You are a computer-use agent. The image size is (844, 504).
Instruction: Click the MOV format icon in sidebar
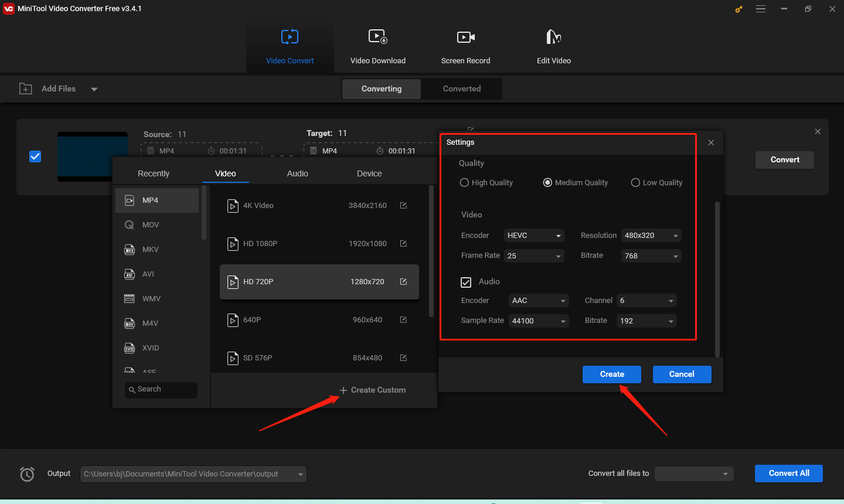(x=130, y=225)
